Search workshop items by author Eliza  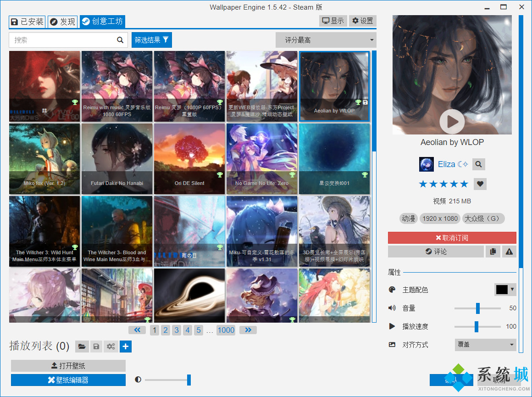478,164
